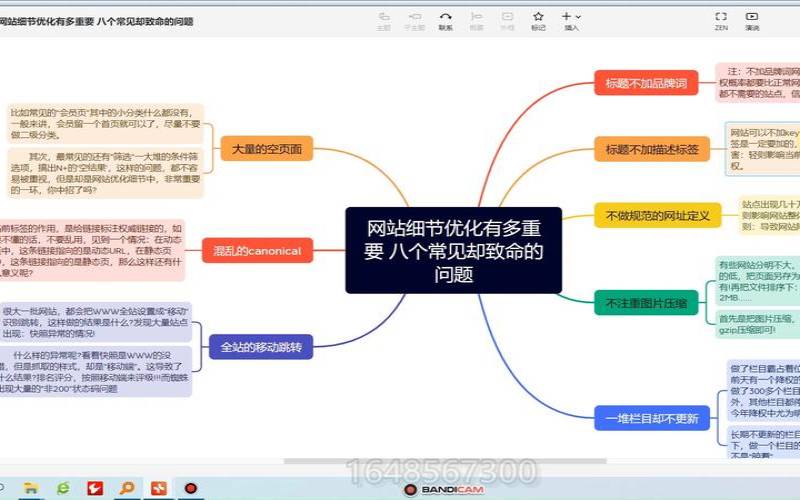The width and height of the screenshot is (800, 500).
Task: Click the green note starting 有些网站分明不大
Action: 758,281
